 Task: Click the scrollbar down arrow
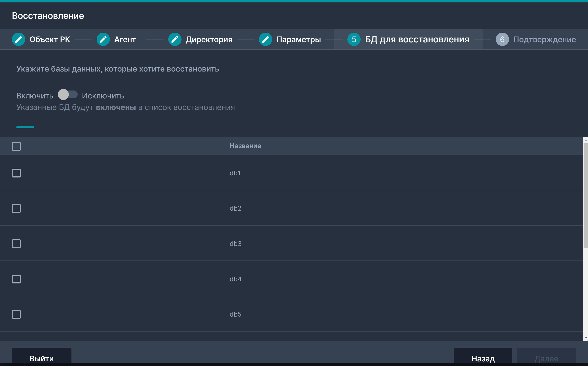coord(586,338)
